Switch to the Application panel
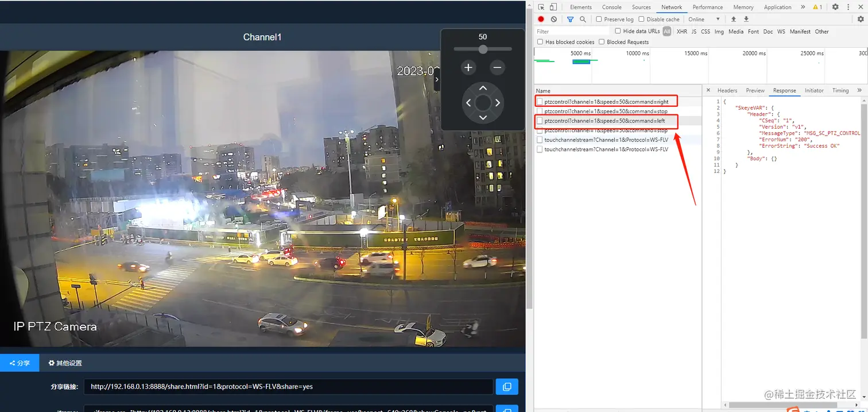 [777, 7]
